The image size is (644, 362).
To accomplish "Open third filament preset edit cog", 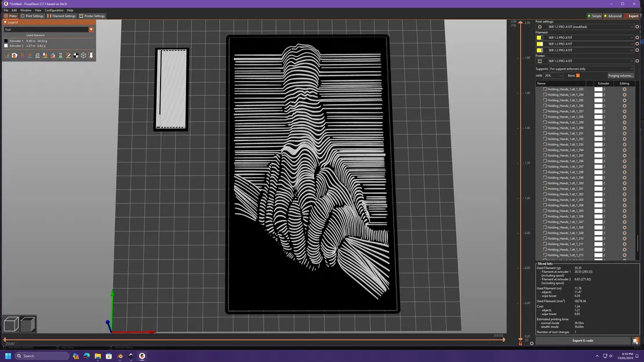I will (x=637, y=50).
